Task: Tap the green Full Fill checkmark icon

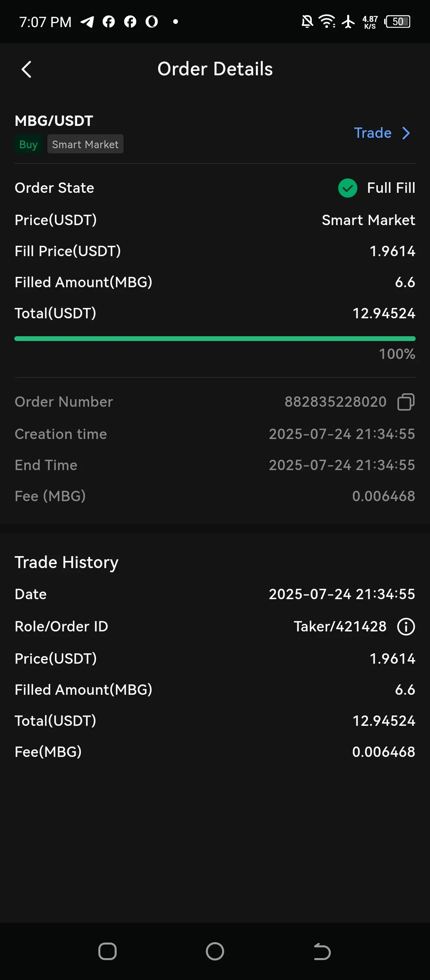Action: pyautogui.click(x=348, y=188)
